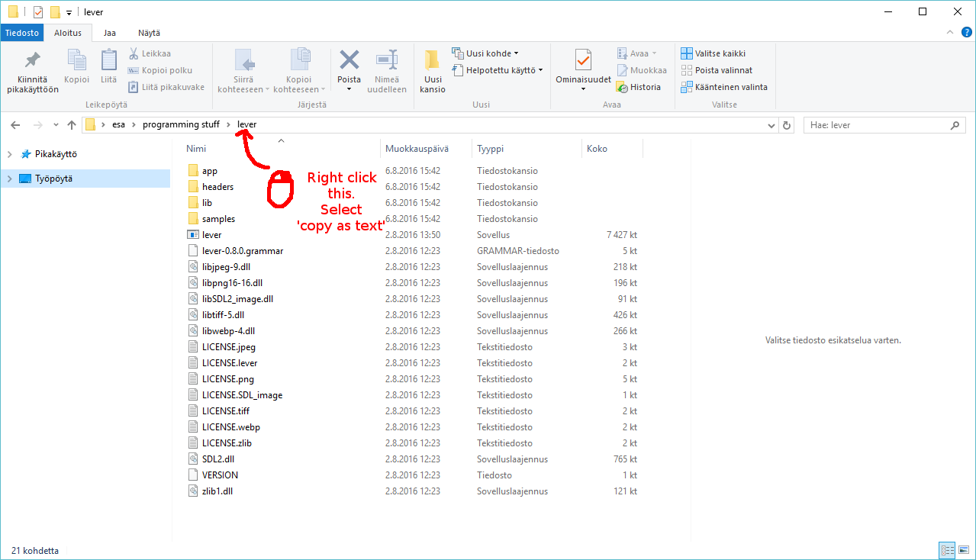976x560 pixels.
Task: Select the lever-0.8.0.grammar file
Action: [x=242, y=251]
